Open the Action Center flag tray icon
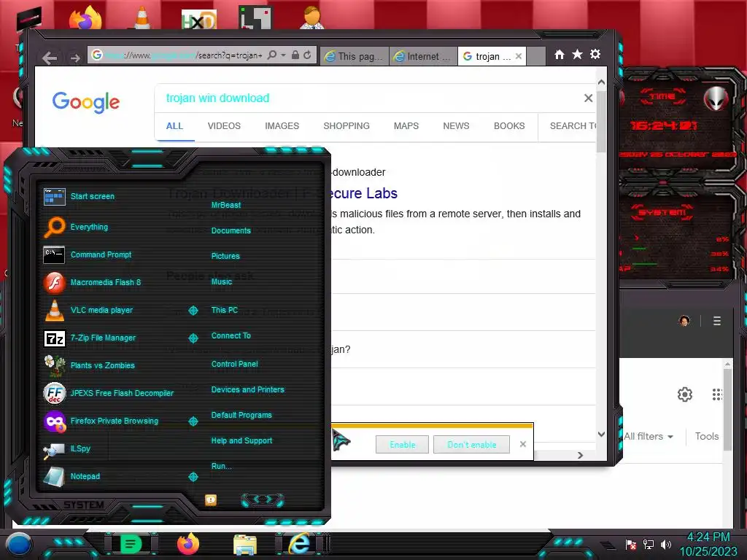747x560 pixels. 631,544
